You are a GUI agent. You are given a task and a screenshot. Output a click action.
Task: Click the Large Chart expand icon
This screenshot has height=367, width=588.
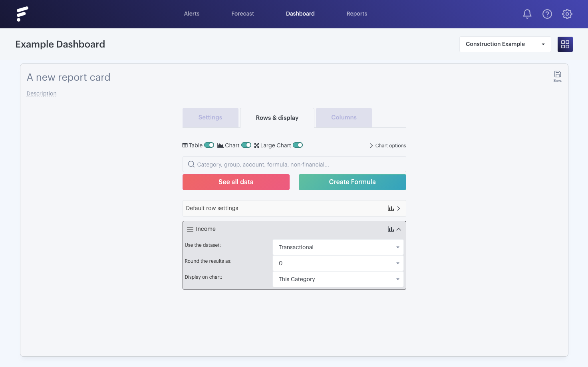click(257, 145)
